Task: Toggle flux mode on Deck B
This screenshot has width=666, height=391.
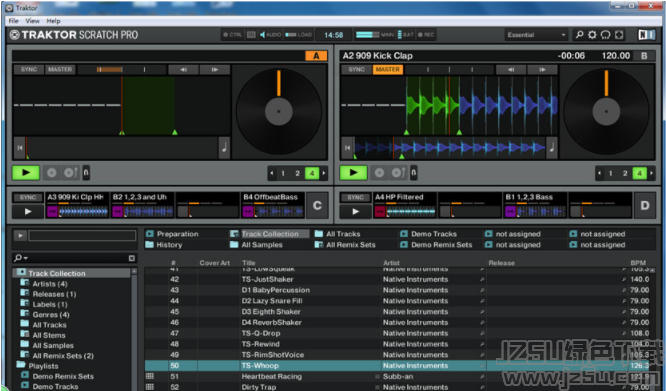Action: 413,173
